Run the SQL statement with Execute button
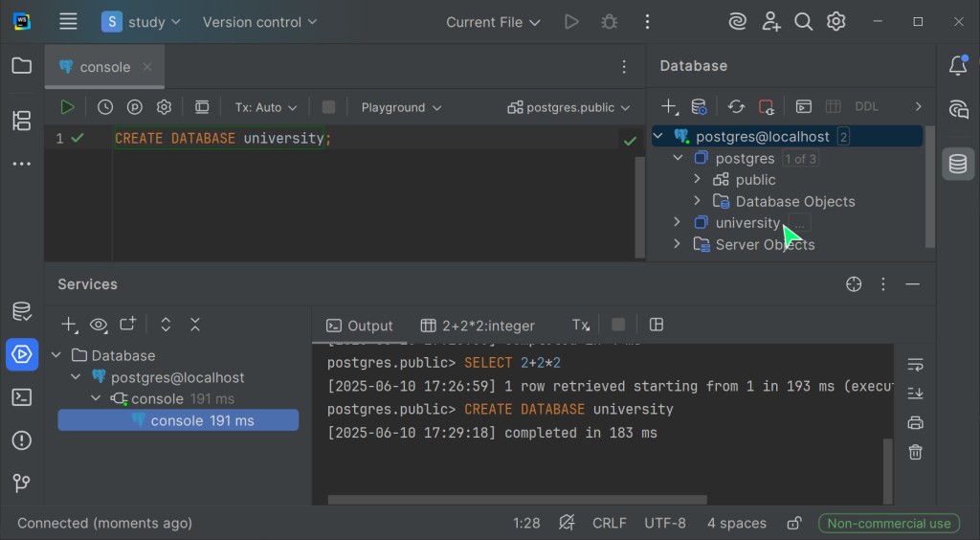The width and height of the screenshot is (980, 540). [67, 107]
